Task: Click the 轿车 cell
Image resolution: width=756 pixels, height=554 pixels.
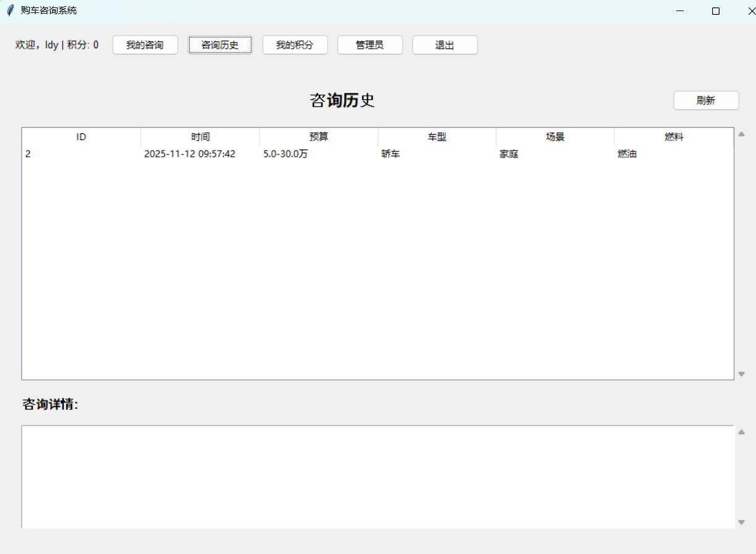Action: [x=391, y=154]
